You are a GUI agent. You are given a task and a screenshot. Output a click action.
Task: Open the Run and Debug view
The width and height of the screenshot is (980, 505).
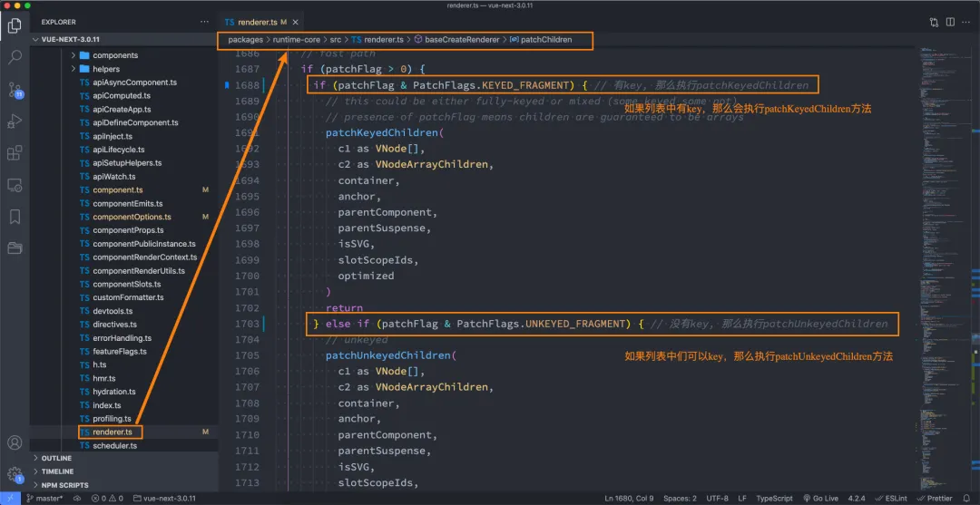[x=15, y=121]
